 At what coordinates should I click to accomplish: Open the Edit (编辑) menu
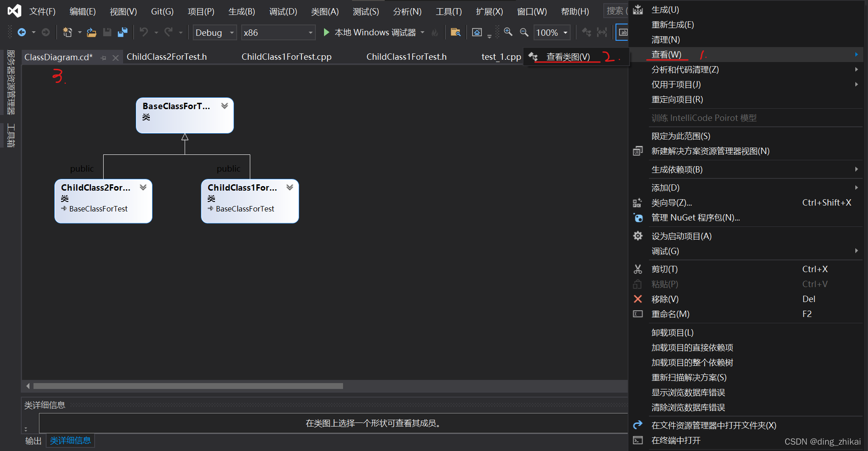83,11
